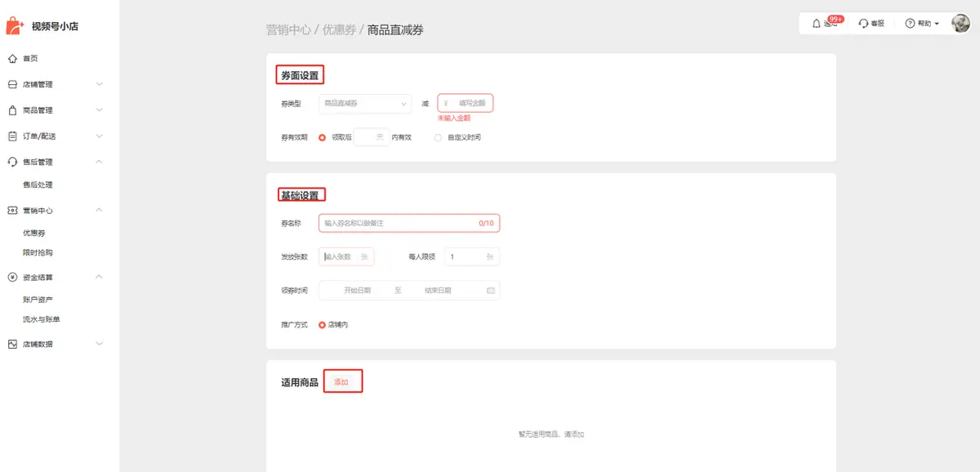Viewport: 980px width, 472px height.
Task: Click the 暂无适用商品，请添加 placeholder text
Action: (551, 434)
